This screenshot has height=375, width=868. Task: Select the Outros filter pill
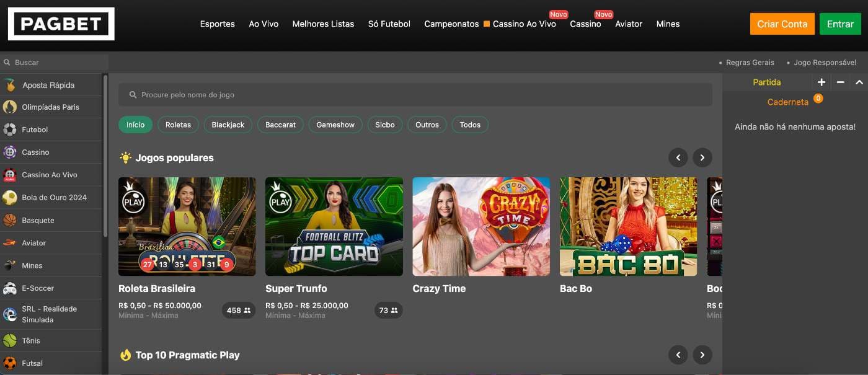427,125
